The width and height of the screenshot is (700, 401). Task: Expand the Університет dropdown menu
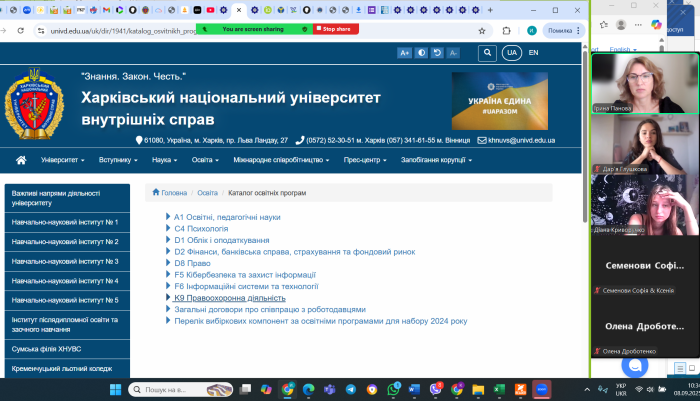pyautogui.click(x=62, y=160)
